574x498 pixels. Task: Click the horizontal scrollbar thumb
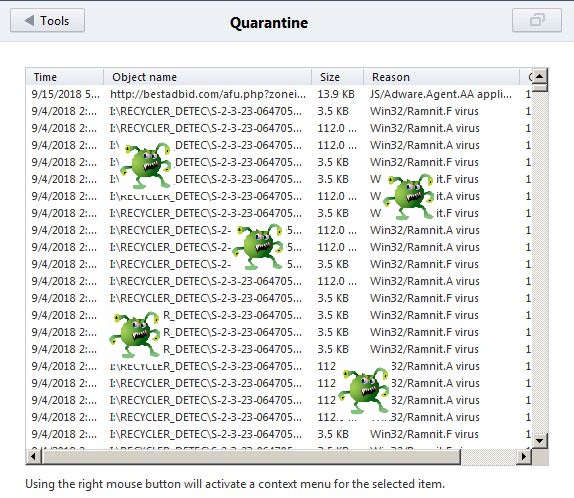[x=251, y=456]
